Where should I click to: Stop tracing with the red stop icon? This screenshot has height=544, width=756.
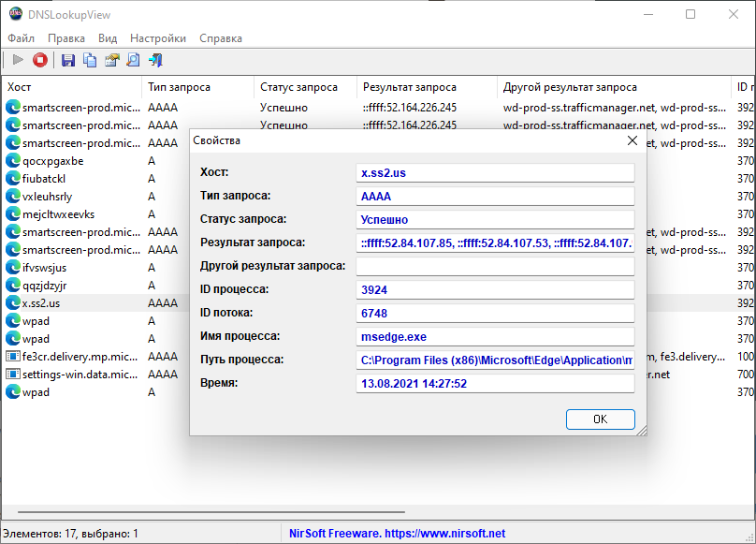pyautogui.click(x=40, y=60)
